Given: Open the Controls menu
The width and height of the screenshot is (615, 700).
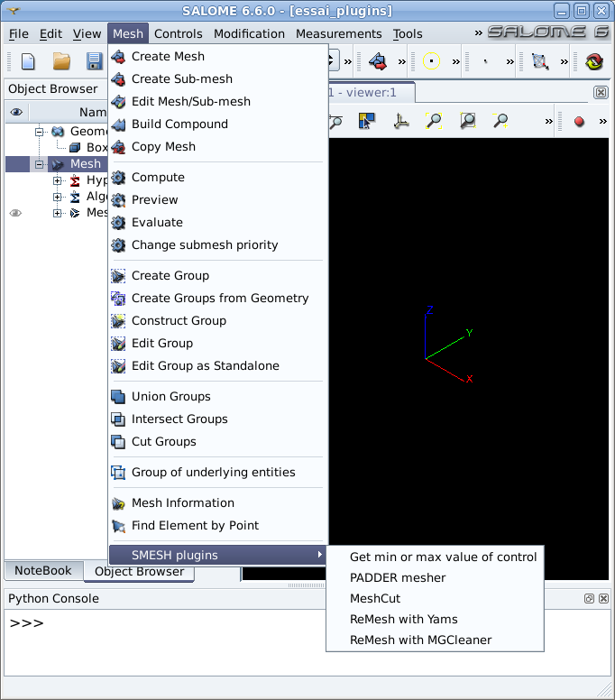Looking at the screenshot, I should (x=178, y=34).
